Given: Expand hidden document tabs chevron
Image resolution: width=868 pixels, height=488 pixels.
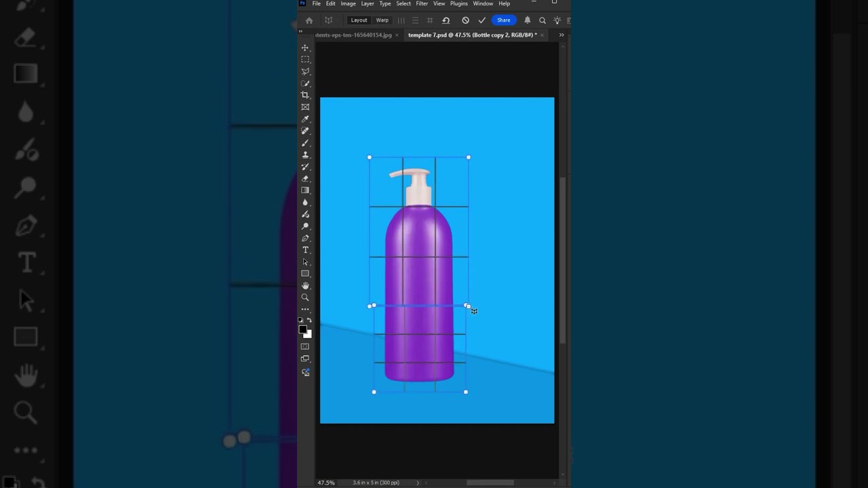Looking at the screenshot, I should (x=561, y=35).
